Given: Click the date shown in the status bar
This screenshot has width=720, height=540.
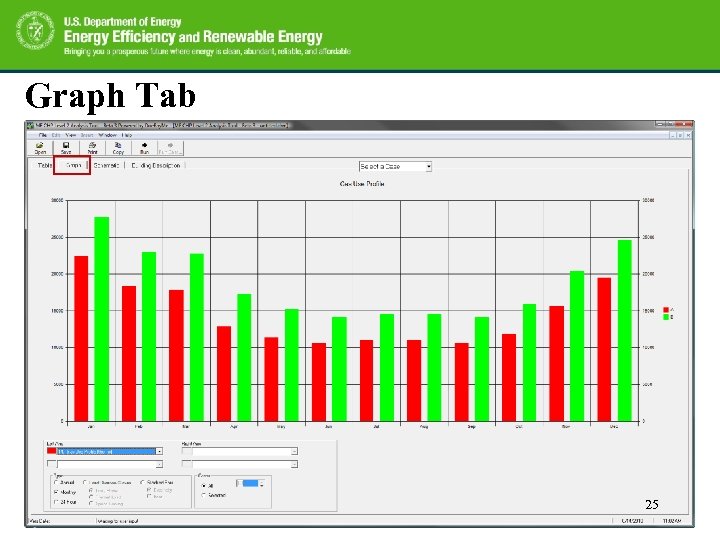Looking at the screenshot, I should click(632, 521).
